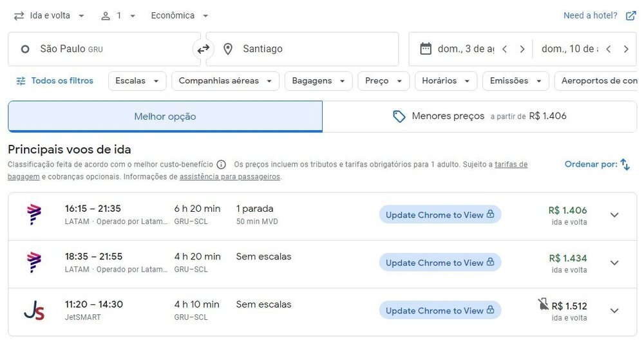Advance return date with right arrow
Viewport: 644px width, 345px height.
[626, 49]
